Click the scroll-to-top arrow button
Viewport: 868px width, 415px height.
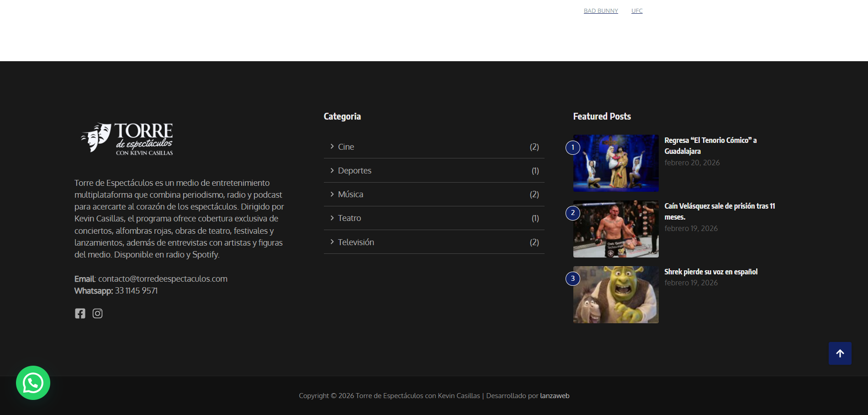click(x=840, y=353)
